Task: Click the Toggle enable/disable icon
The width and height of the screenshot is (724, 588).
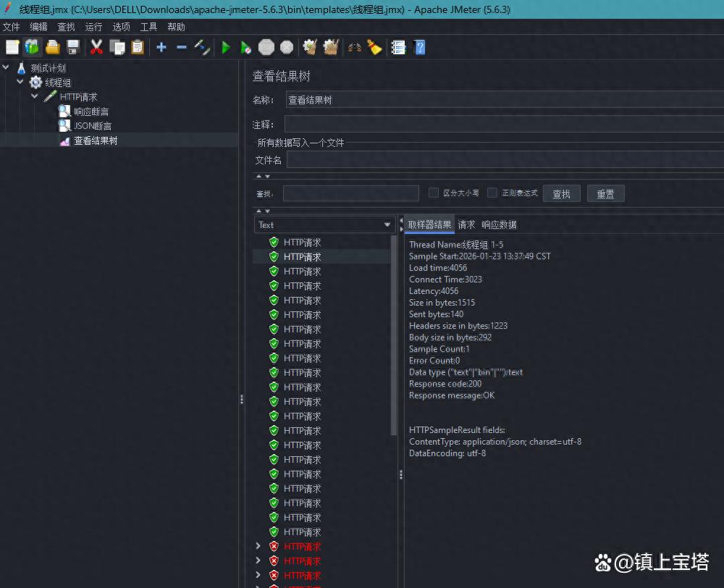Action: point(202,47)
